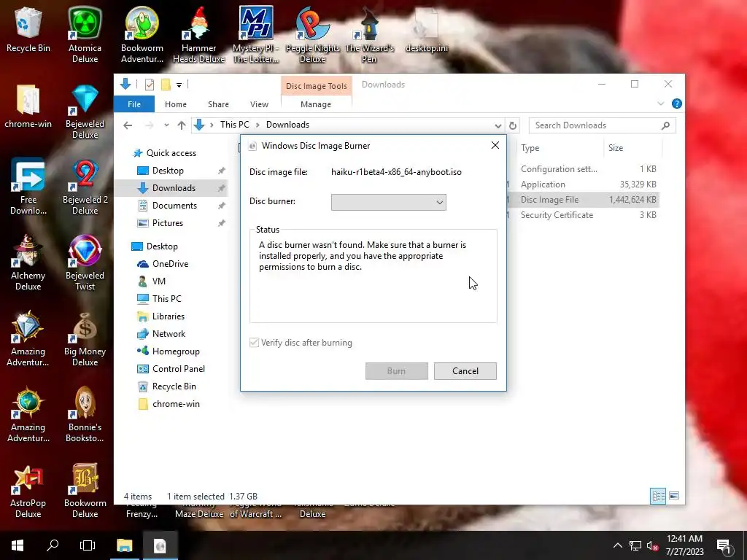Viewport: 747px width, 560px height.
Task: Open the Bejeweled Twist shortcut
Action: [85, 262]
